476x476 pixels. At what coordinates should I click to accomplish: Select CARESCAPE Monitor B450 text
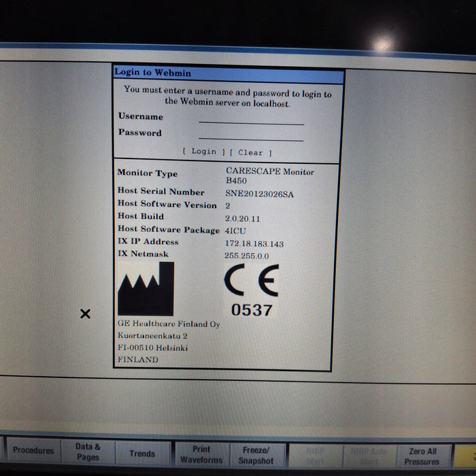269,175
